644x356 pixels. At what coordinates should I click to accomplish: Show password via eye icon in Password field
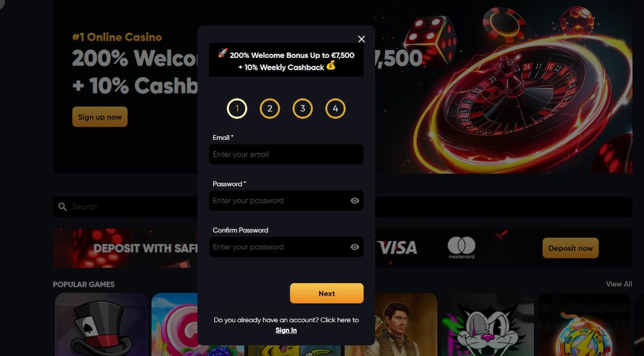[x=355, y=201]
